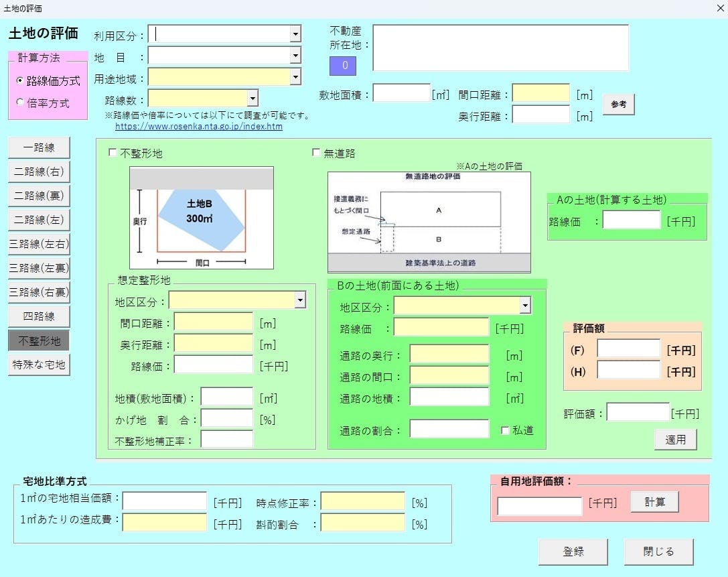
Task: Select the 三路線(左右) side tab
Action: click(x=39, y=244)
